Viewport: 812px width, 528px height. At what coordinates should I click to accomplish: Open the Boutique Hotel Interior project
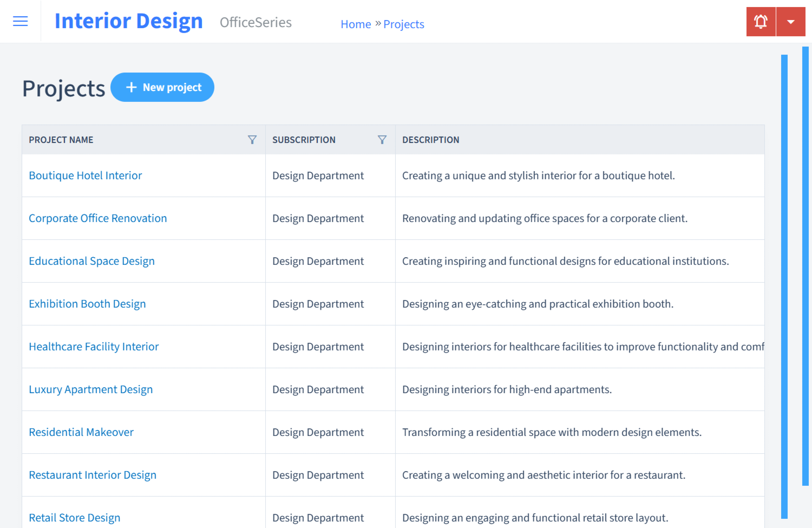pyautogui.click(x=85, y=175)
